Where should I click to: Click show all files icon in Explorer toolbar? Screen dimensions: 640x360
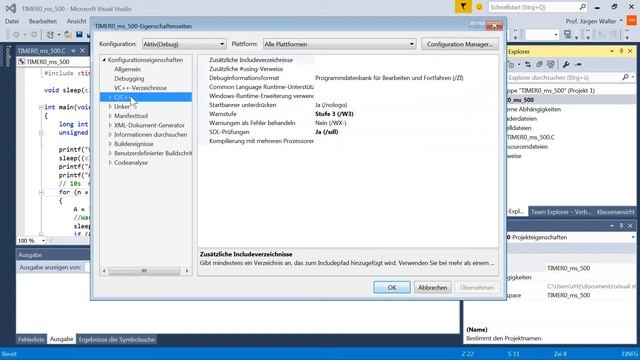tap(551, 64)
